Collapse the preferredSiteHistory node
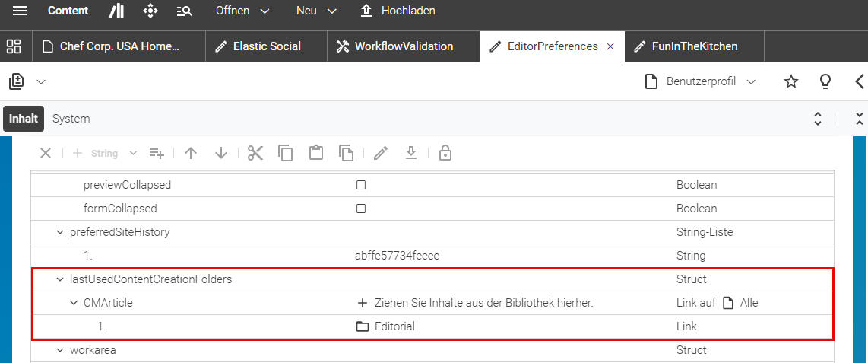 point(60,232)
